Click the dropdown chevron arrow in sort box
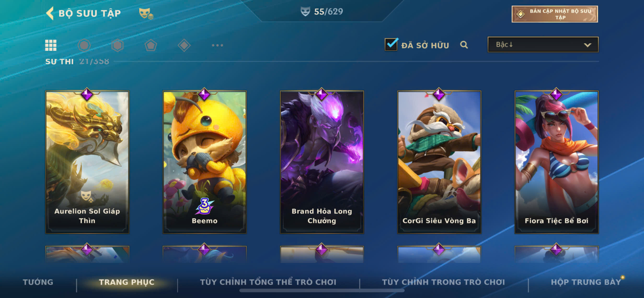The image size is (644, 298). click(x=587, y=45)
